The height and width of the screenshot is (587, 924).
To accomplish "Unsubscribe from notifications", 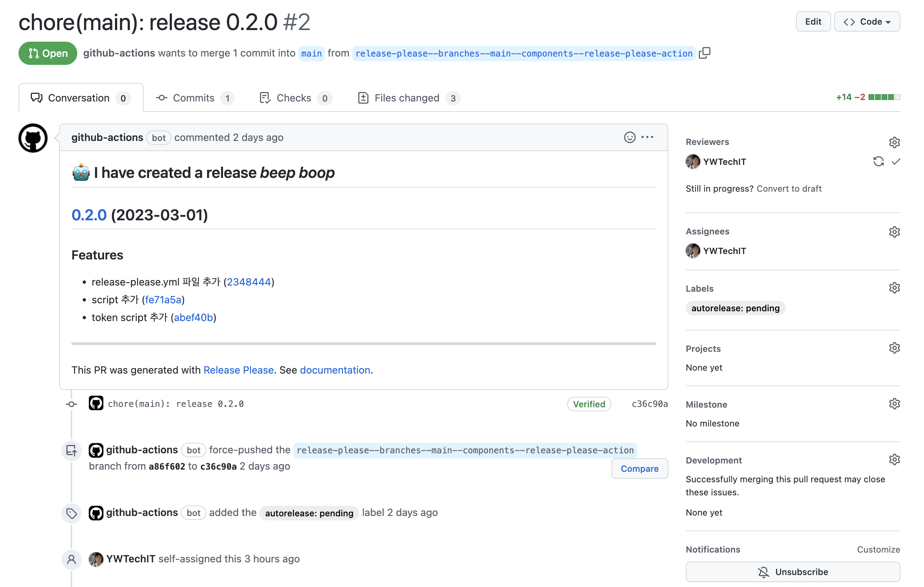I will (x=792, y=572).
